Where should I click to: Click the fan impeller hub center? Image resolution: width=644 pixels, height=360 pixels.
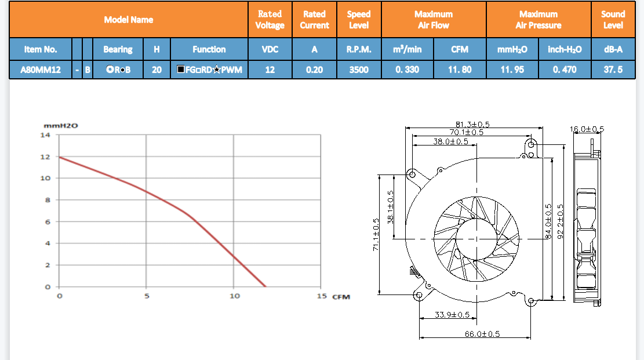(x=475, y=238)
